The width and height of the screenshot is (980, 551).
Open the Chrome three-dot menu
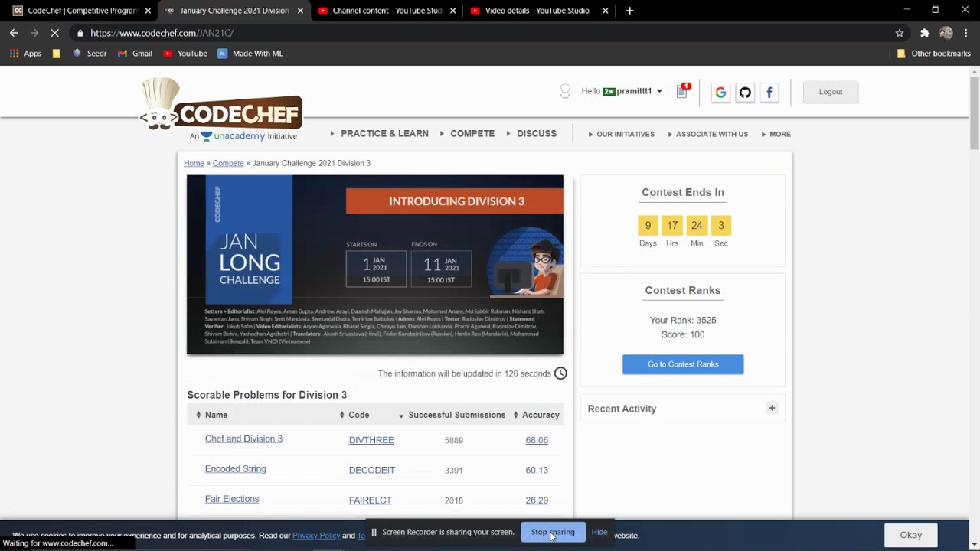(966, 33)
